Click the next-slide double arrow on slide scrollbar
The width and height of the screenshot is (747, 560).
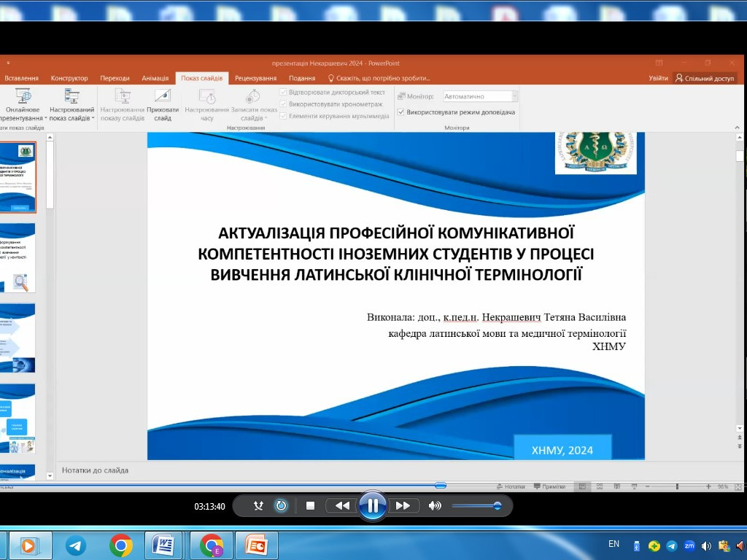point(740,446)
